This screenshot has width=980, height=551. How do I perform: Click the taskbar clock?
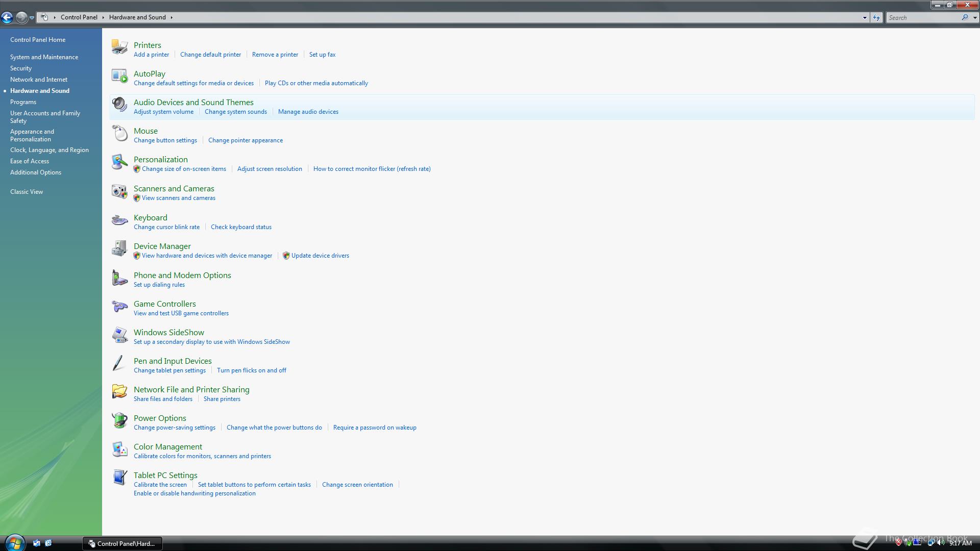point(960,543)
